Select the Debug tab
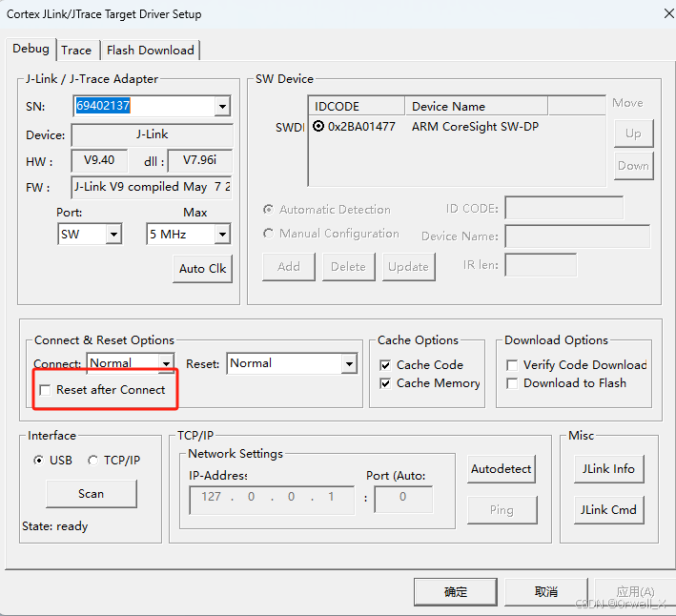The image size is (676, 616). click(31, 49)
